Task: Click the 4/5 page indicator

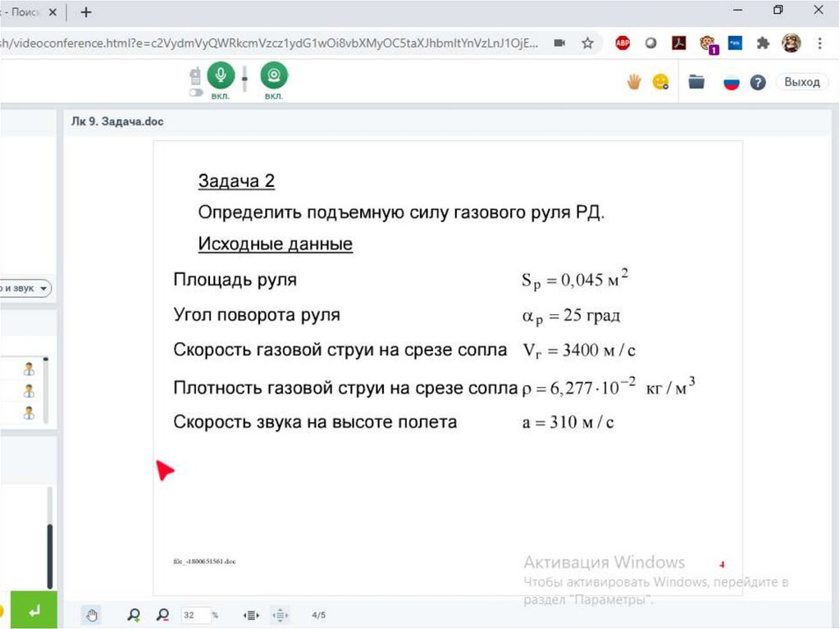Action: (x=319, y=615)
